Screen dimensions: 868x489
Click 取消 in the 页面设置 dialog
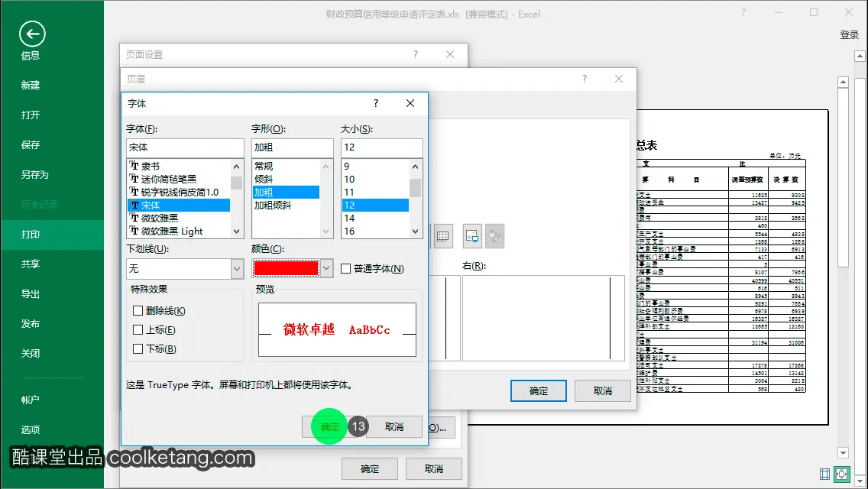coord(434,469)
